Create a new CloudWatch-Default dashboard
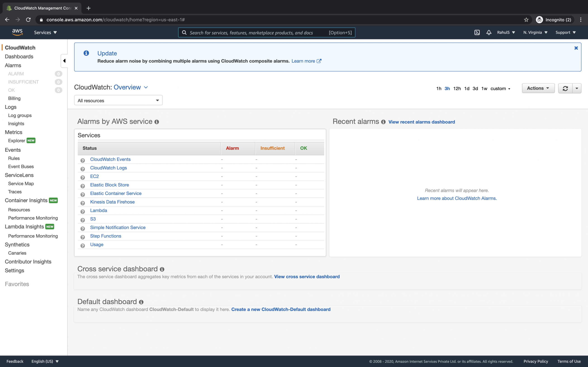Screen dimensions: 588x367 tap(281, 309)
